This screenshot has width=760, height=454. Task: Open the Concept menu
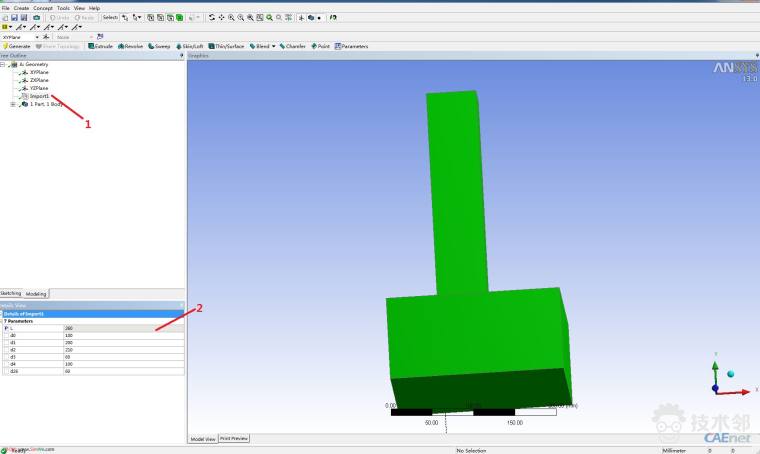pos(43,8)
